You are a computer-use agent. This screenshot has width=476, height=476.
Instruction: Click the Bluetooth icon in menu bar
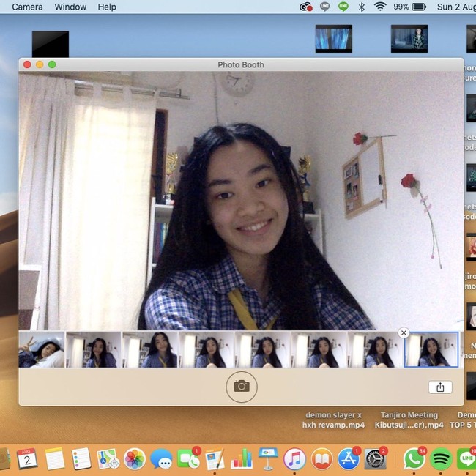click(362, 7)
